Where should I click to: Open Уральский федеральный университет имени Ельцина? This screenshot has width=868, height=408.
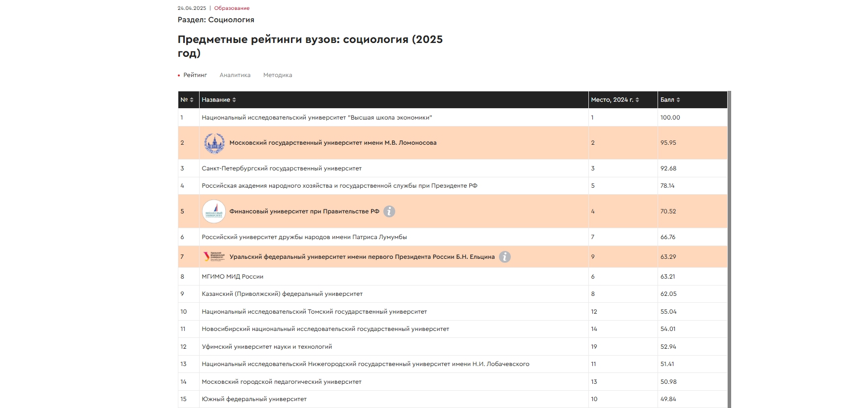[362, 257]
